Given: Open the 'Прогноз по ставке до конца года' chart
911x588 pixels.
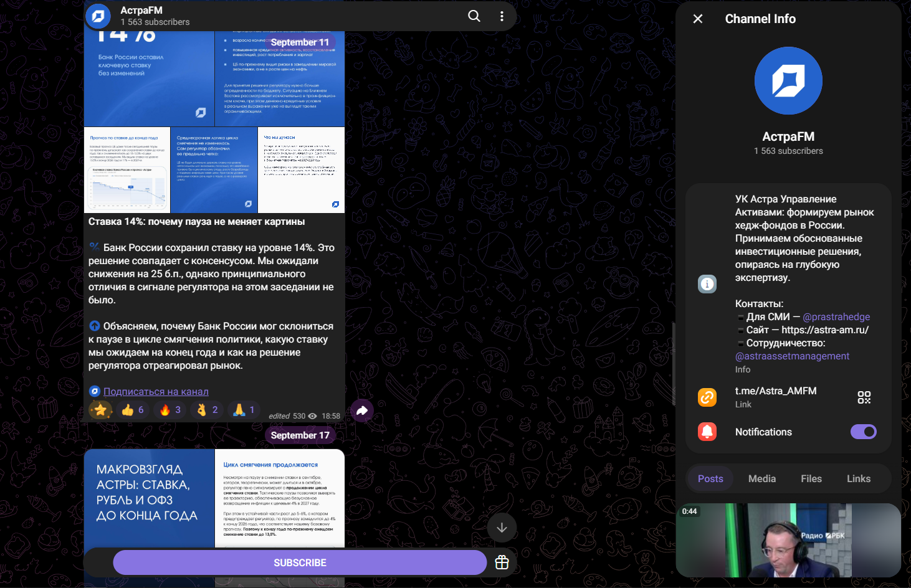Looking at the screenshot, I should click(127, 170).
